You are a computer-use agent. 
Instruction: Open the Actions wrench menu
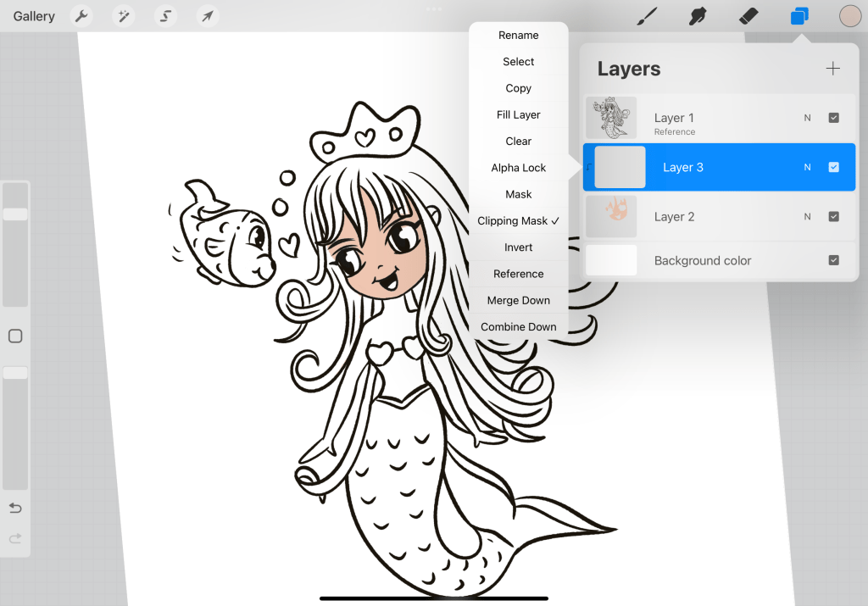[x=81, y=16]
